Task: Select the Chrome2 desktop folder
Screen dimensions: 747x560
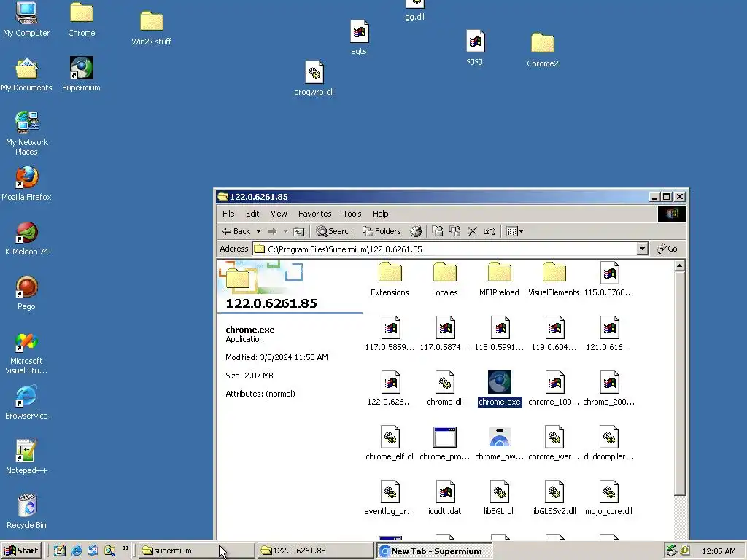Action: [x=542, y=50]
